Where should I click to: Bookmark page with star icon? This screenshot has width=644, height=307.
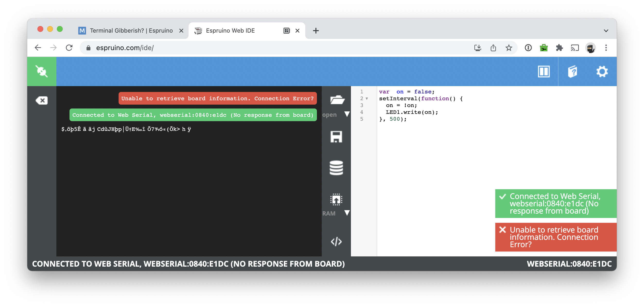click(509, 48)
